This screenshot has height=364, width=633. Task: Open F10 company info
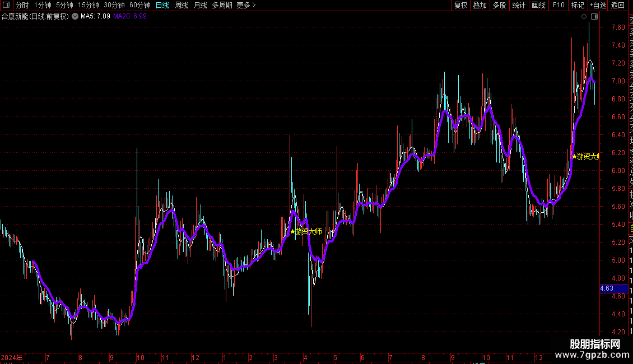(x=558, y=5)
